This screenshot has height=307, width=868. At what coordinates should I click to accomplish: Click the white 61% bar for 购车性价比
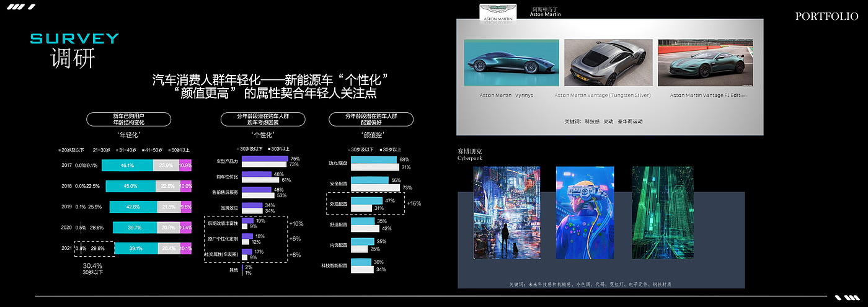point(260,180)
